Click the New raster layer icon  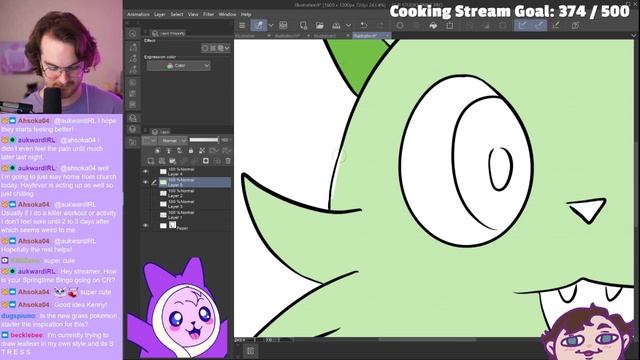tap(151, 161)
